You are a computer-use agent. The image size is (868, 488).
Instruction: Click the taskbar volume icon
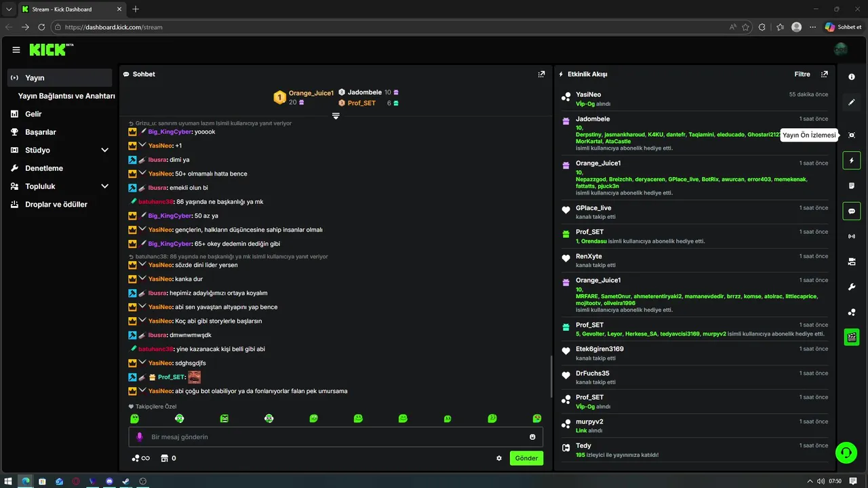click(821, 481)
